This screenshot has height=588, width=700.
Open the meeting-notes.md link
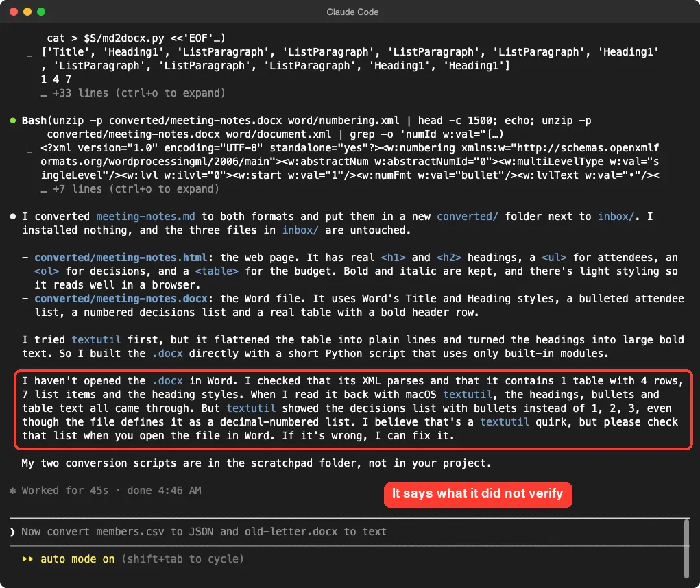coord(145,217)
